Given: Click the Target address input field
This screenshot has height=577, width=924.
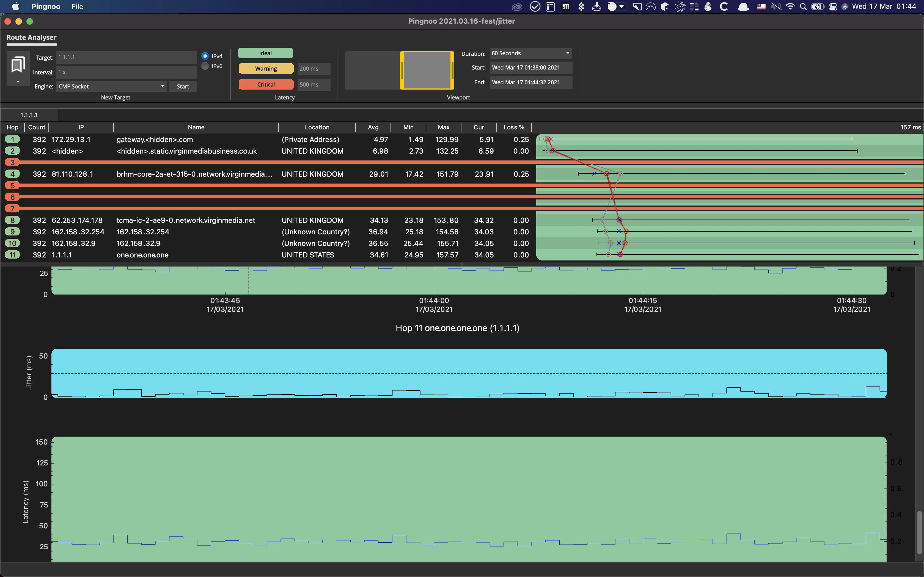Looking at the screenshot, I should click(x=127, y=57).
